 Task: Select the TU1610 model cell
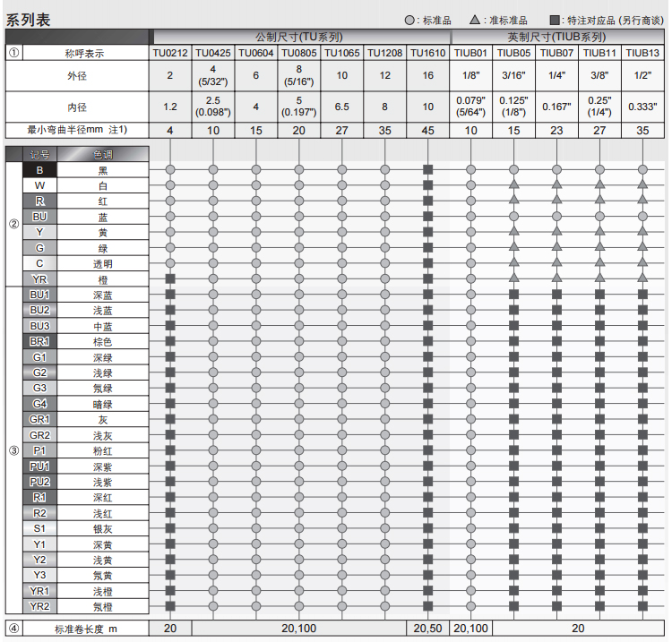click(x=427, y=53)
